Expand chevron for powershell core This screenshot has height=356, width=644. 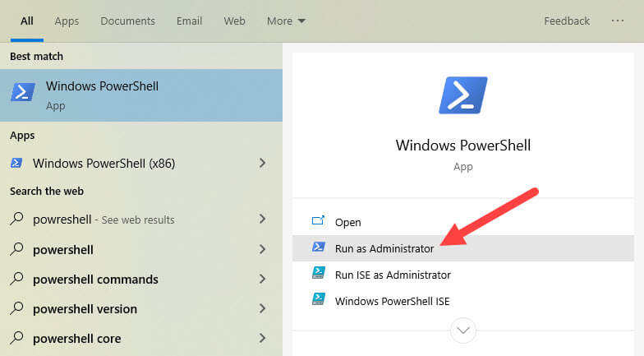(x=262, y=338)
